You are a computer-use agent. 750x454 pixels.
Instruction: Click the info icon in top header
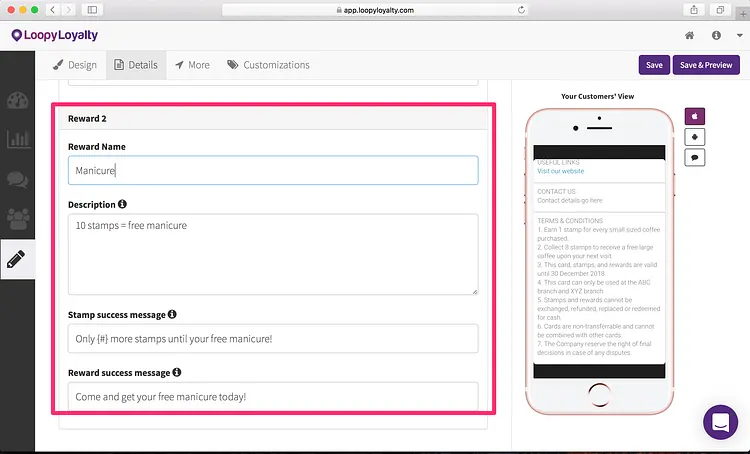point(716,35)
